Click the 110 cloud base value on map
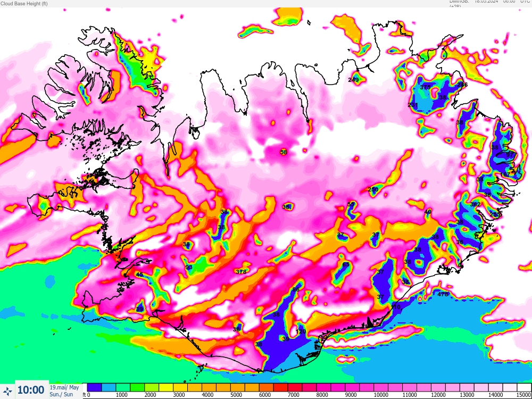 pyautogui.click(x=396, y=307)
